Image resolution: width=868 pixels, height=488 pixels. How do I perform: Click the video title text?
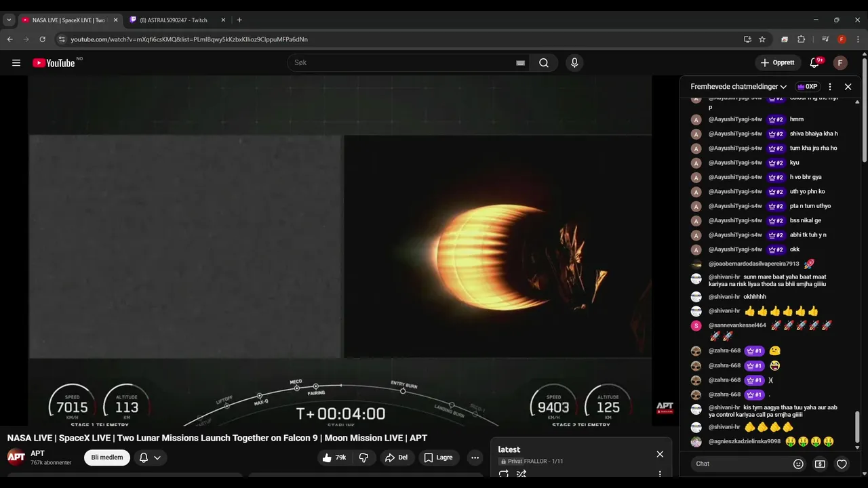coord(217,438)
